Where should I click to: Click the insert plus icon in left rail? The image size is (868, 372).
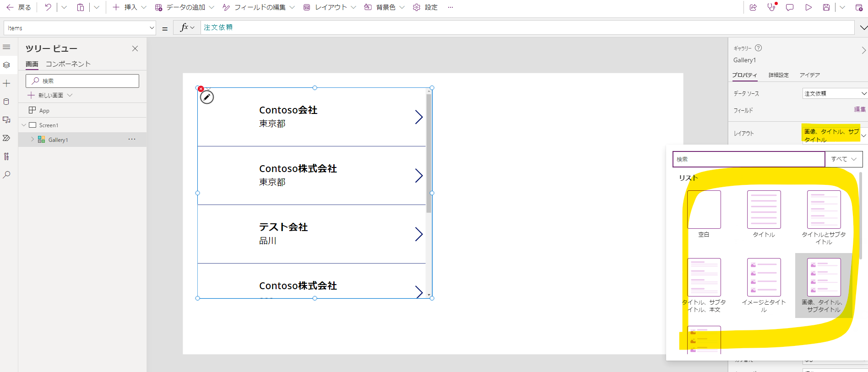(x=6, y=83)
